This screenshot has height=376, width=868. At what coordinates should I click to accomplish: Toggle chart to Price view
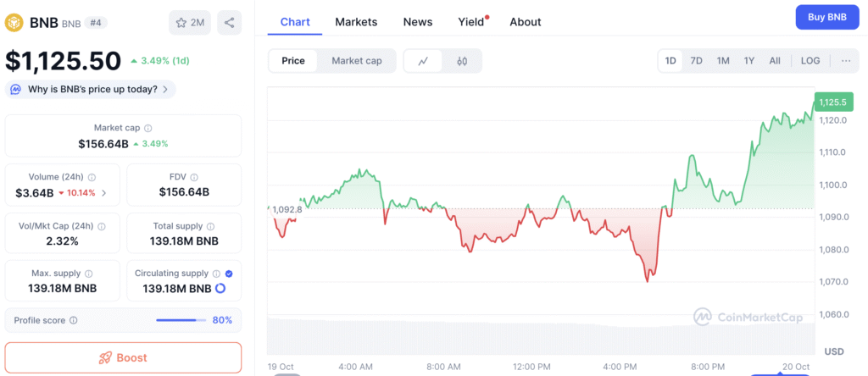click(293, 61)
